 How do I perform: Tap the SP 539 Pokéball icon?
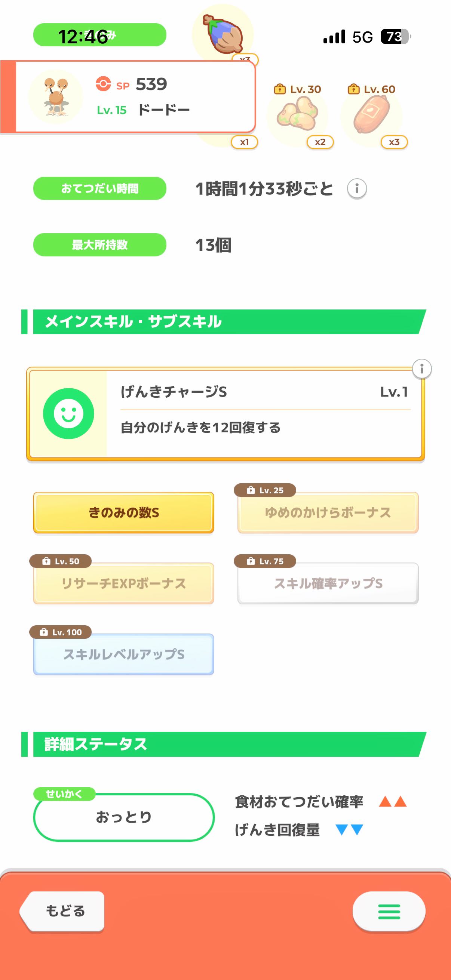click(x=103, y=84)
